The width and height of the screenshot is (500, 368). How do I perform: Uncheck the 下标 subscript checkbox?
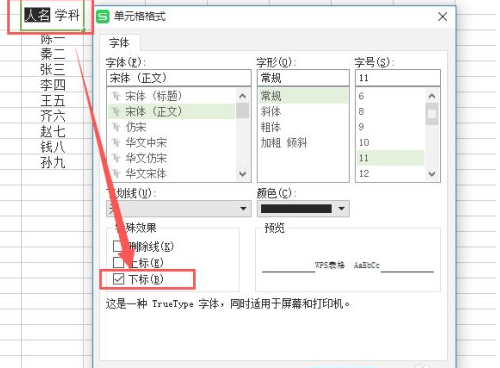pyautogui.click(x=118, y=279)
